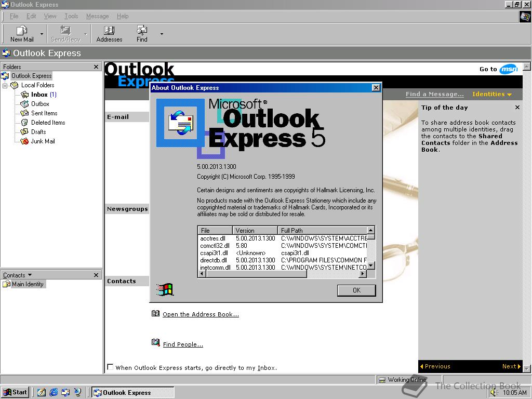Launch Outlook Express from Quick Launch

click(x=65, y=393)
